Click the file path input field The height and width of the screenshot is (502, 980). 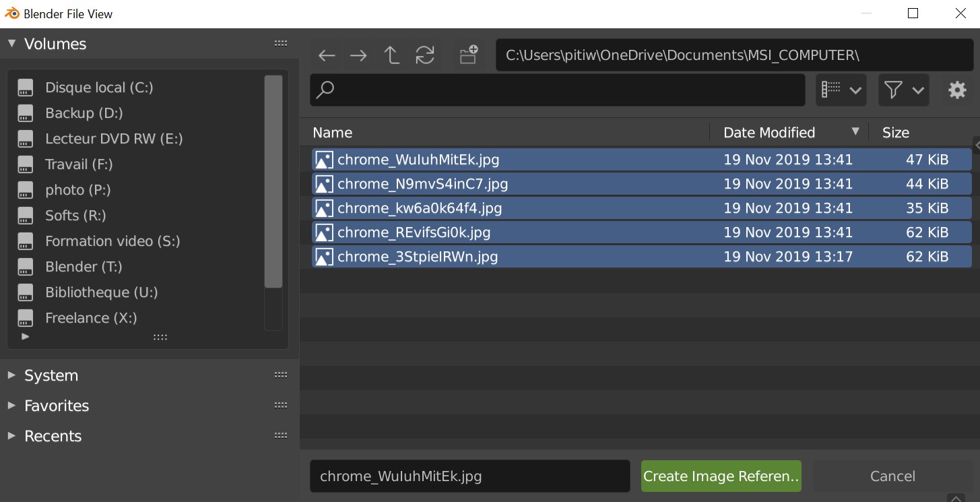click(x=734, y=55)
